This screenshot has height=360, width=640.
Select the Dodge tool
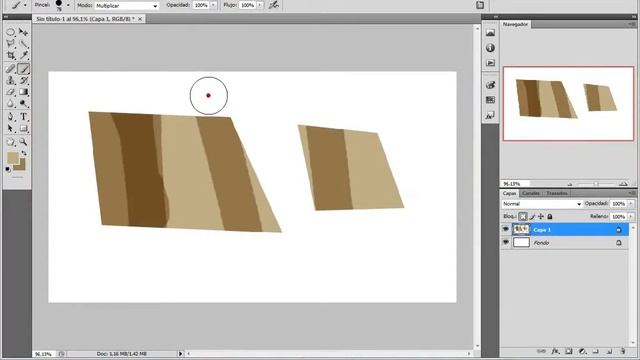24,104
